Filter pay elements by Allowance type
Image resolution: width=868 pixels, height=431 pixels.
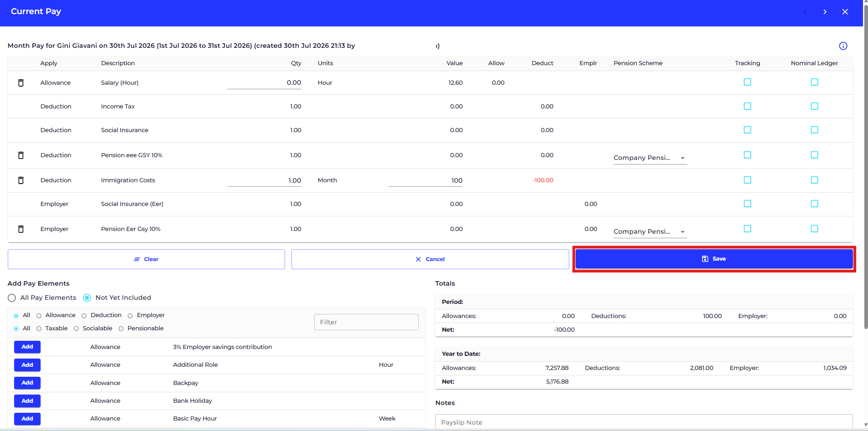pyautogui.click(x=39, y=316)
